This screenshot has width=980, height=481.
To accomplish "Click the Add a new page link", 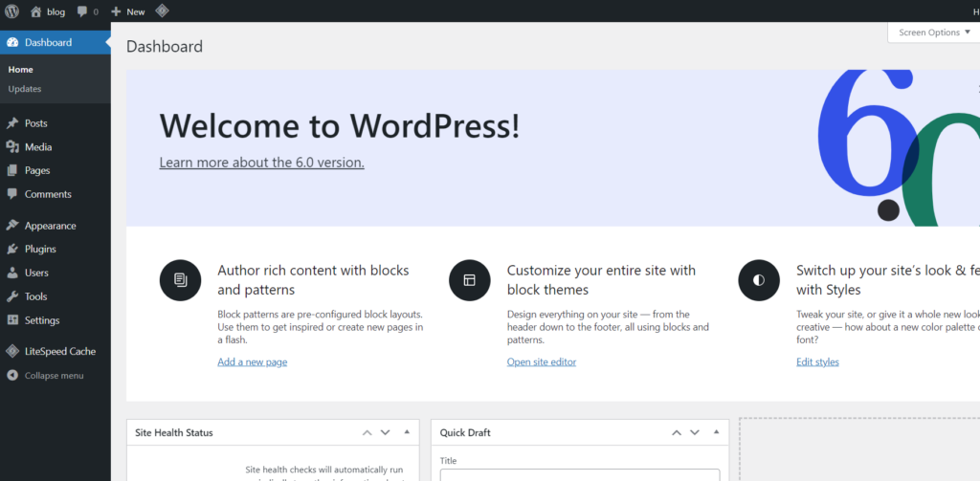I will [253, 361].
